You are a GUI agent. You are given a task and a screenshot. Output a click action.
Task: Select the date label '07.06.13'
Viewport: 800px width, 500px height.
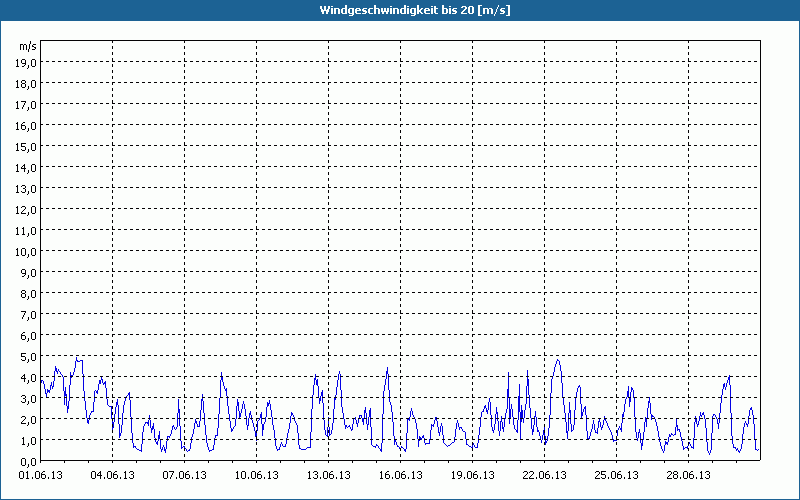(x=185, y=476)
